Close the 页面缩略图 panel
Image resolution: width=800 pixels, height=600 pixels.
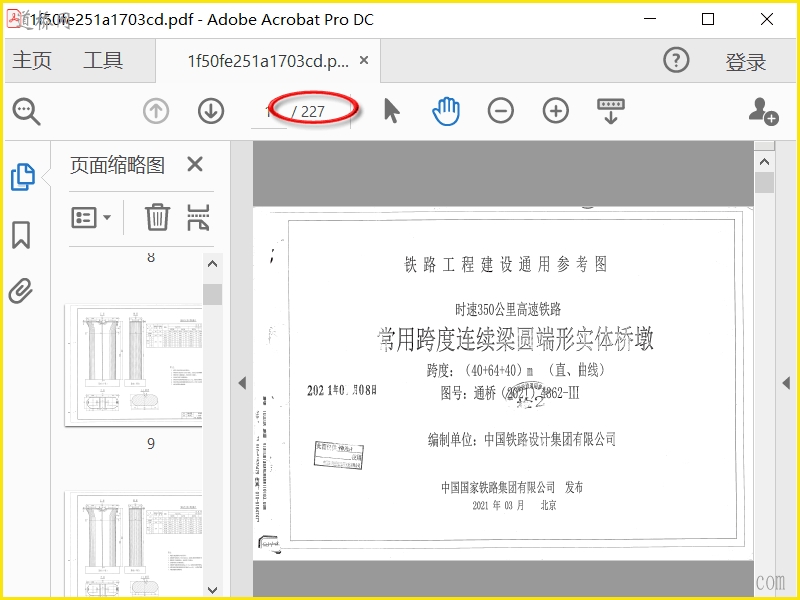pos(195,164)
